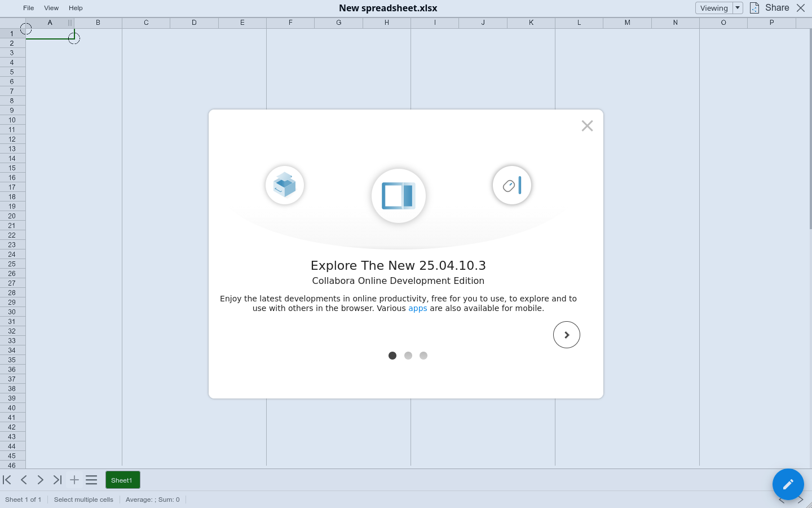Select row 25 header
Image resolution: width=812 pixels, height=508 pixels.
(12, 264)
